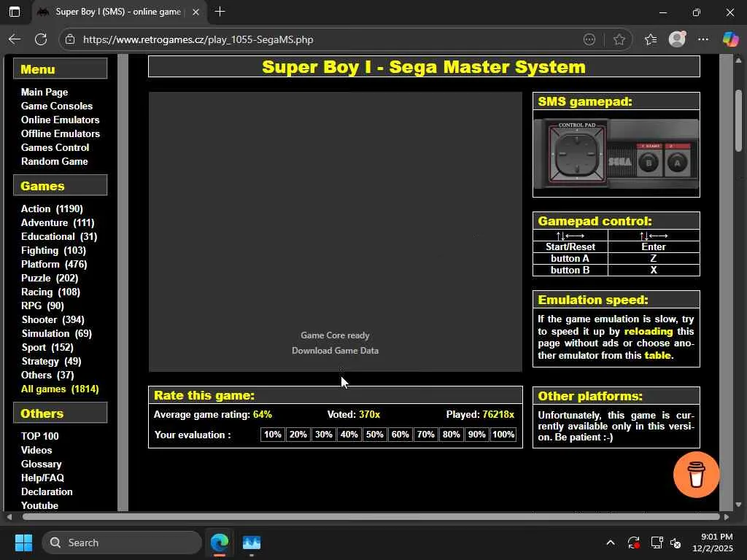Browse Puzzle (202) games
747x560 pixels.
(50, 278)
